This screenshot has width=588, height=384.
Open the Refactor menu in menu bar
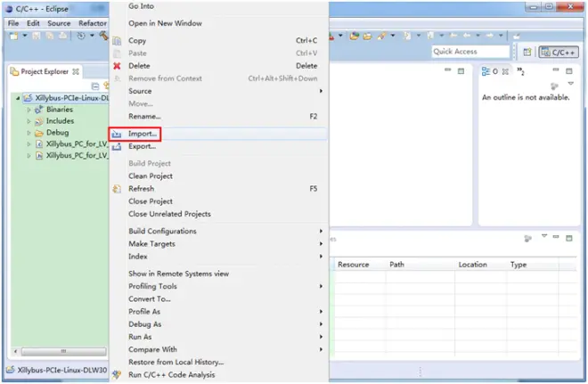pos(93,23)
